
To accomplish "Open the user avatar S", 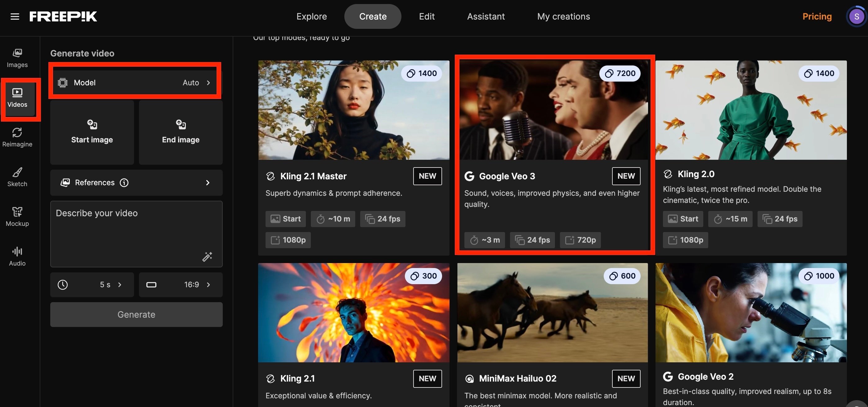I will pos(856,16).
